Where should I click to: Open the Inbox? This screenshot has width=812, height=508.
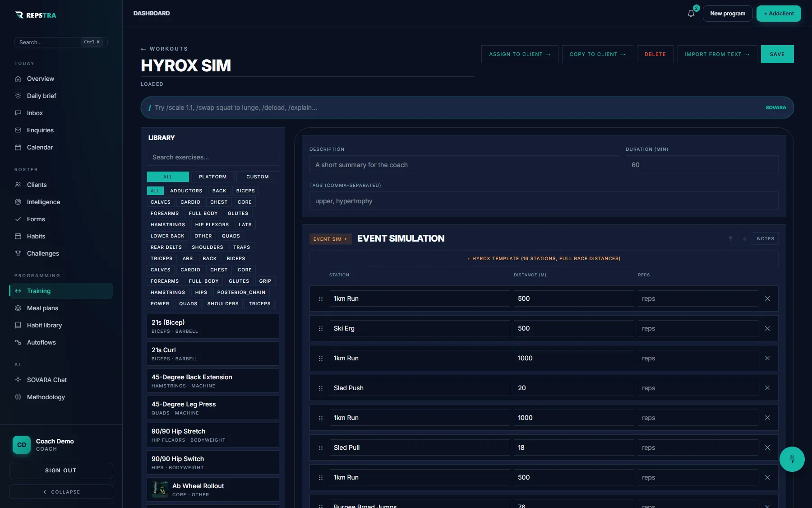[x=61, y=113]
